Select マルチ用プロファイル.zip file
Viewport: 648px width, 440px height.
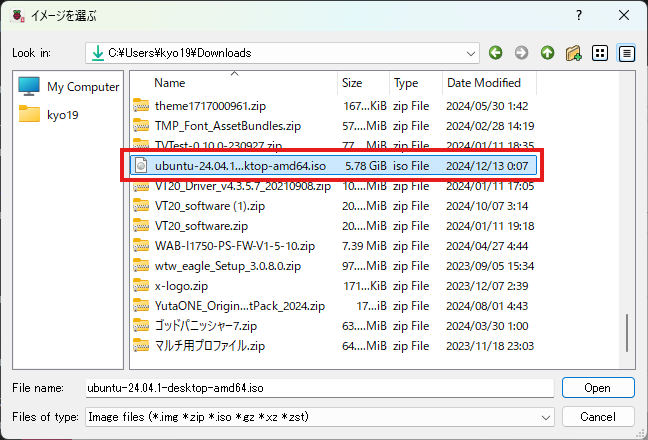coord(333,346)
